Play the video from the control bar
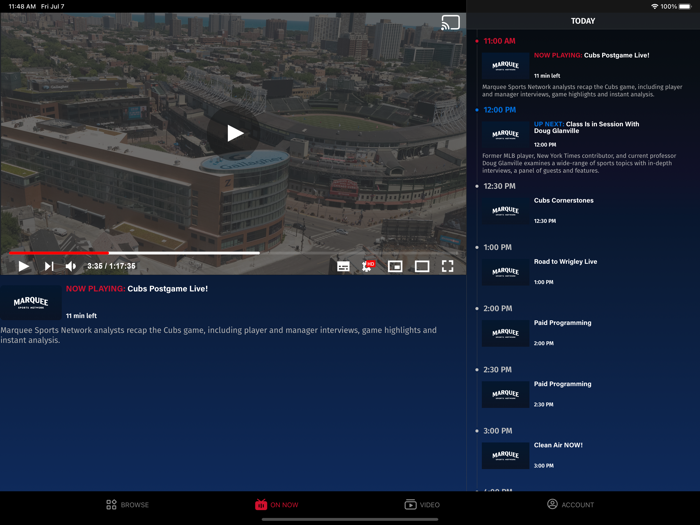 pyautogui.click(x=24, y=267)
